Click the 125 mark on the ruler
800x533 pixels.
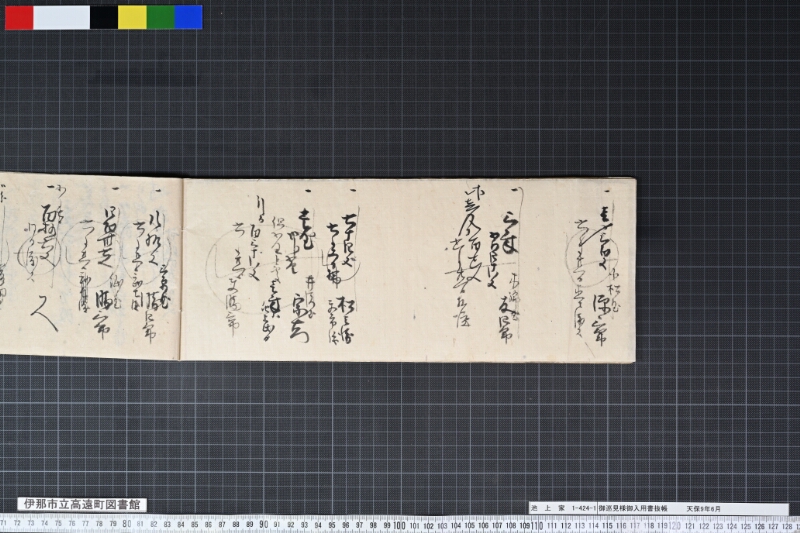coord(746,526)
